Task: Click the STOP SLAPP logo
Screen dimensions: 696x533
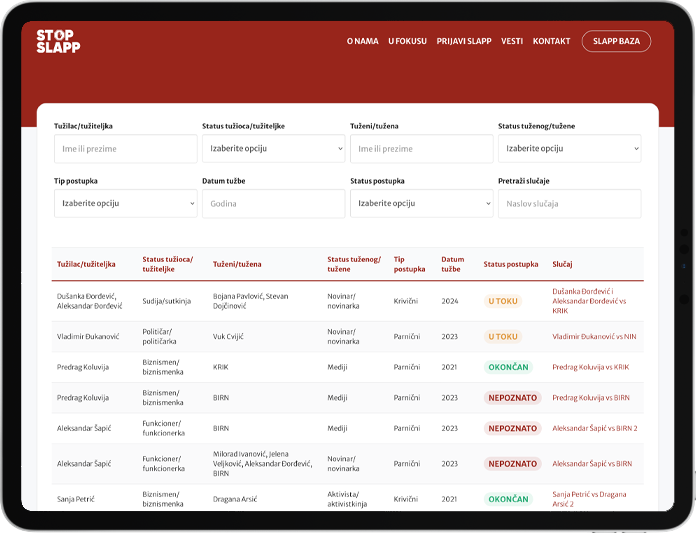Action: click(x=58, y=41)
